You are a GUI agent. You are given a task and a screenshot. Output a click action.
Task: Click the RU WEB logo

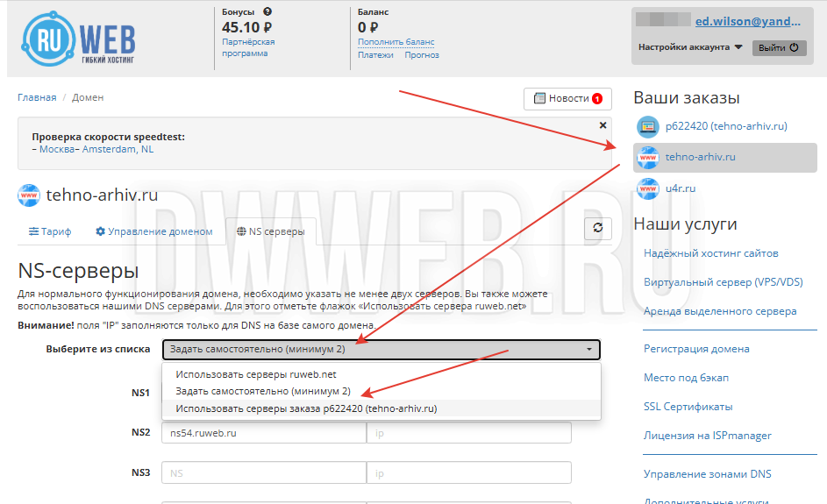coord(78,39)
